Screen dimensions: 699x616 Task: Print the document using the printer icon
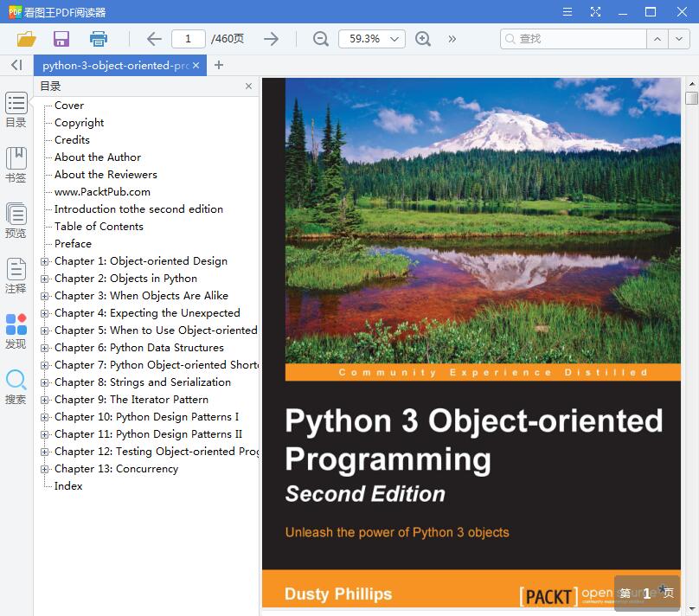(x=98, y=39)
